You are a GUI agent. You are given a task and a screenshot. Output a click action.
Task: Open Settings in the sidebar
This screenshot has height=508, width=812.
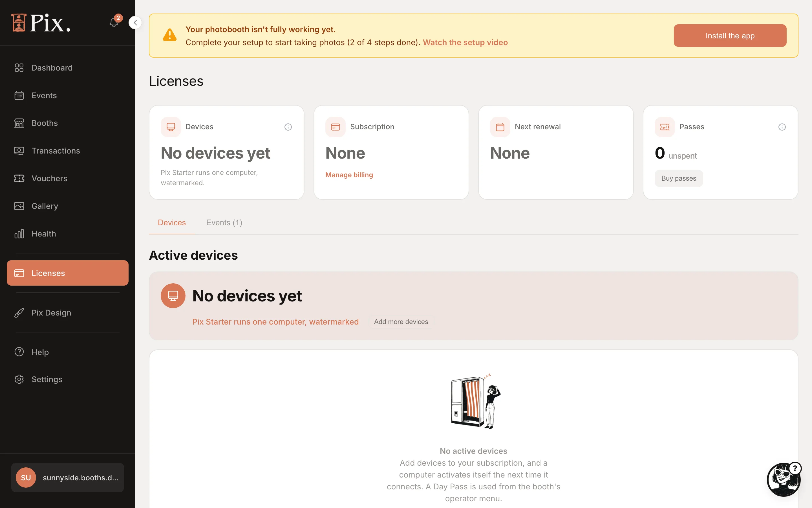click(x=67, y=379)
